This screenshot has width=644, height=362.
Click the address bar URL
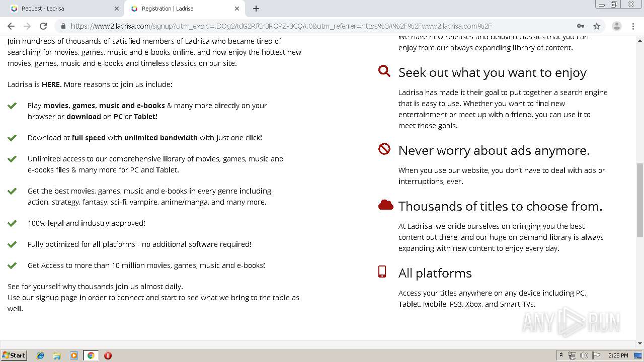pos(281,26)
